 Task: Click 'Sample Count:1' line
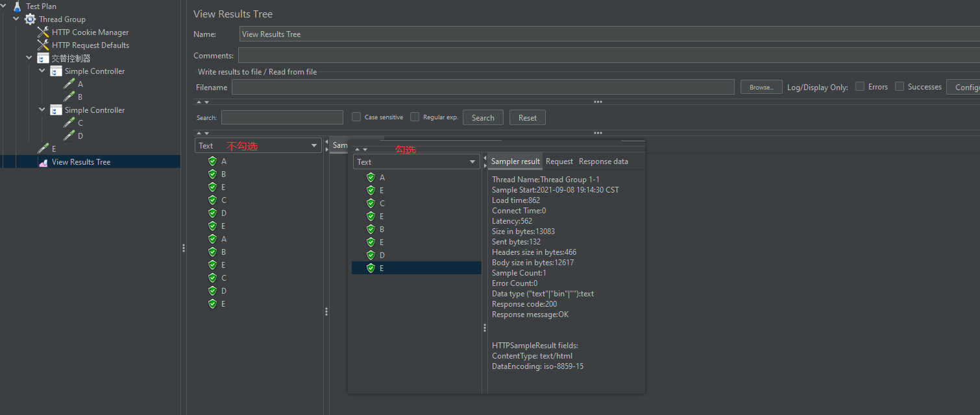point(519,273)
